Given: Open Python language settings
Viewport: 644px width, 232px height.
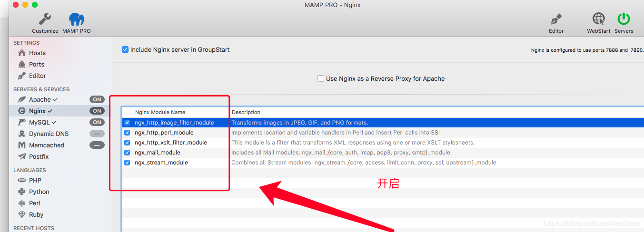Looking at the screenshot, I should click(39, 192).
